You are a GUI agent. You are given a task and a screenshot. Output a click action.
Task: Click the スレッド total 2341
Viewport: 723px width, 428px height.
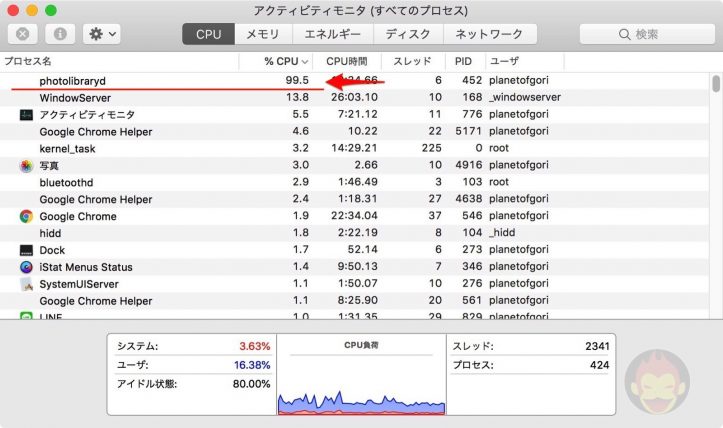point(597,346)
